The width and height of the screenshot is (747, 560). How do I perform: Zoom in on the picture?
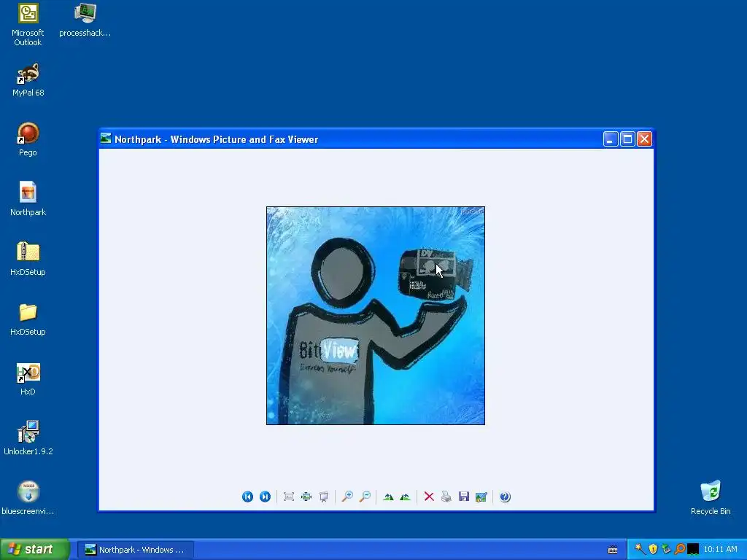point(347,497)
